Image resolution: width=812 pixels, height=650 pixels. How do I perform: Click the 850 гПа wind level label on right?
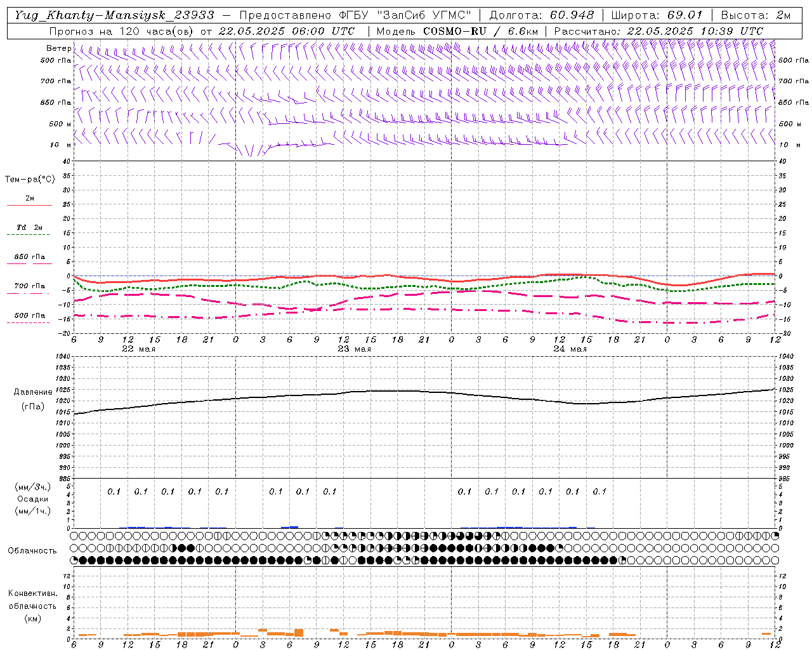click(x=794, y=102)
